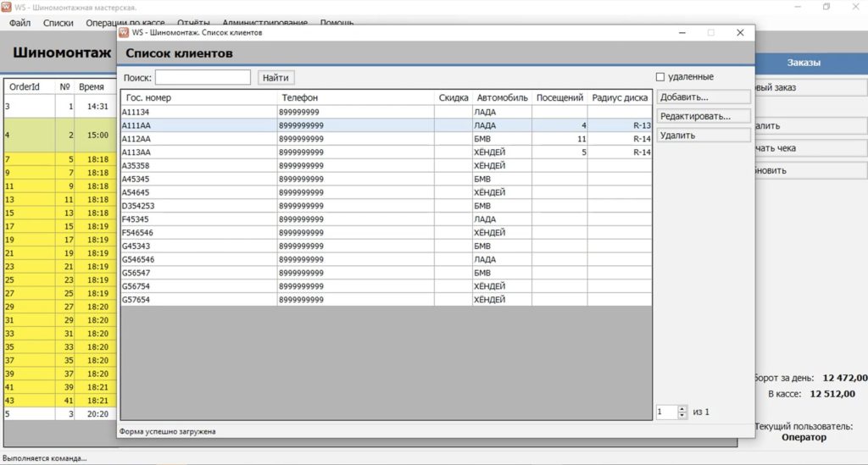Sort by Гос. номер column header
The height and width of the screenshot is (465, 868).
coord(199,98)
